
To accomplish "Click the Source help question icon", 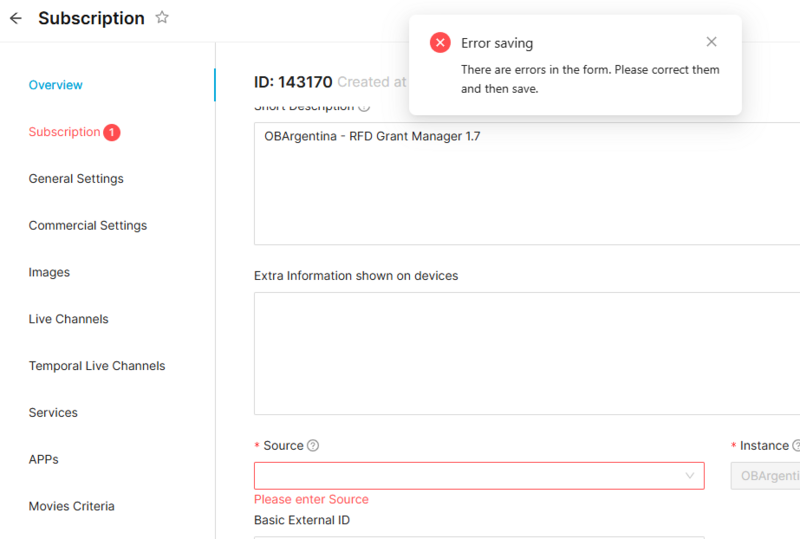I will pos(313,446).
